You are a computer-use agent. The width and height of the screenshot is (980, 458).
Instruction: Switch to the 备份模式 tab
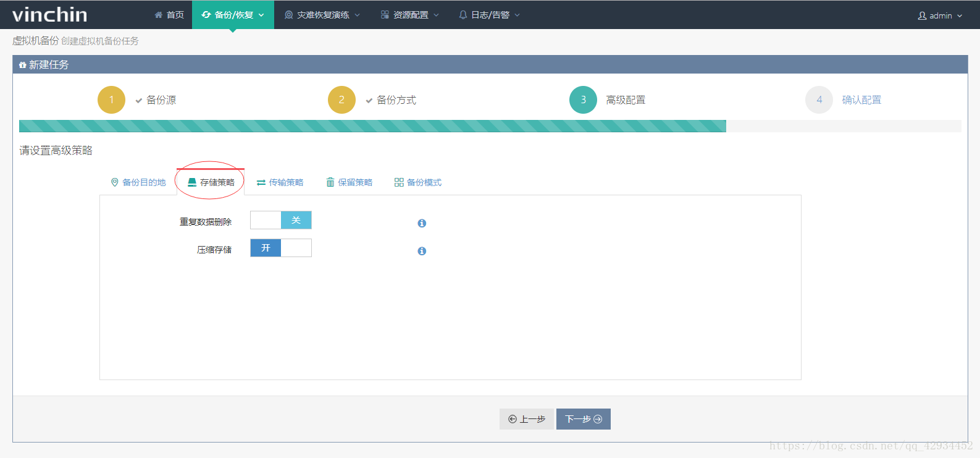click(x=418, y=182)
